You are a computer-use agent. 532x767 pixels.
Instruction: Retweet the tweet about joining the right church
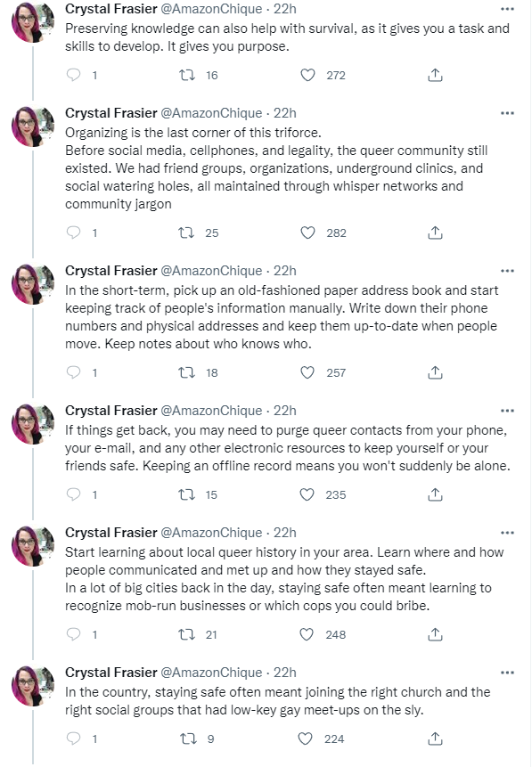(187, 738)
